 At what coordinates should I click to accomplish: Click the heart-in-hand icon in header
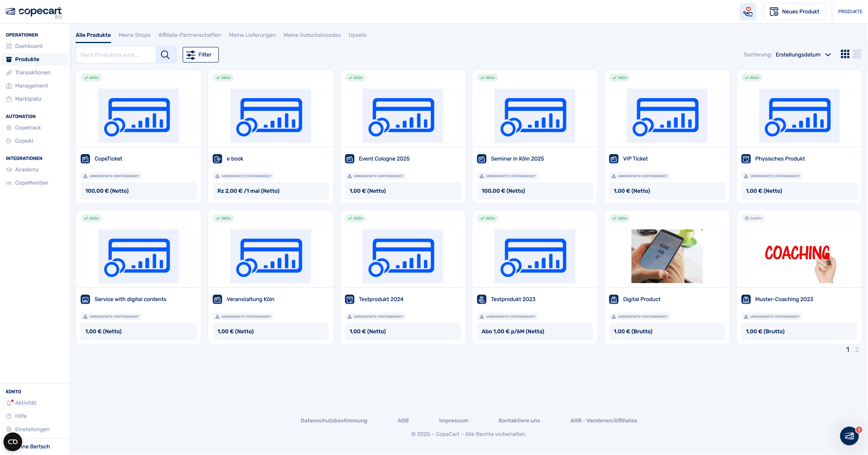pos(748,12)
